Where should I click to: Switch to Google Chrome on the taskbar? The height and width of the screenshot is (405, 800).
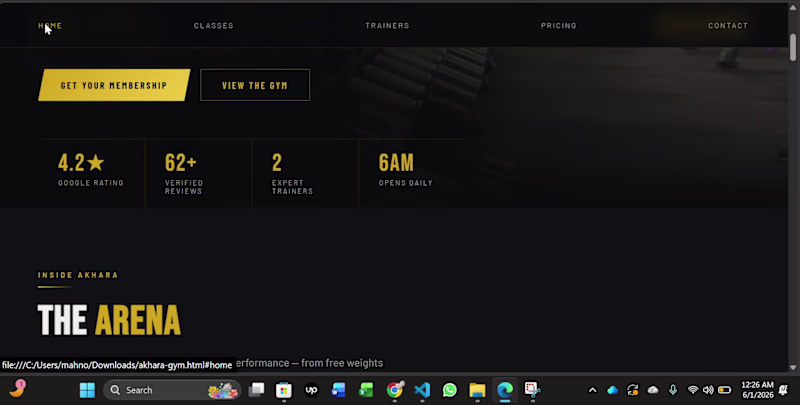tap(394, 390)
